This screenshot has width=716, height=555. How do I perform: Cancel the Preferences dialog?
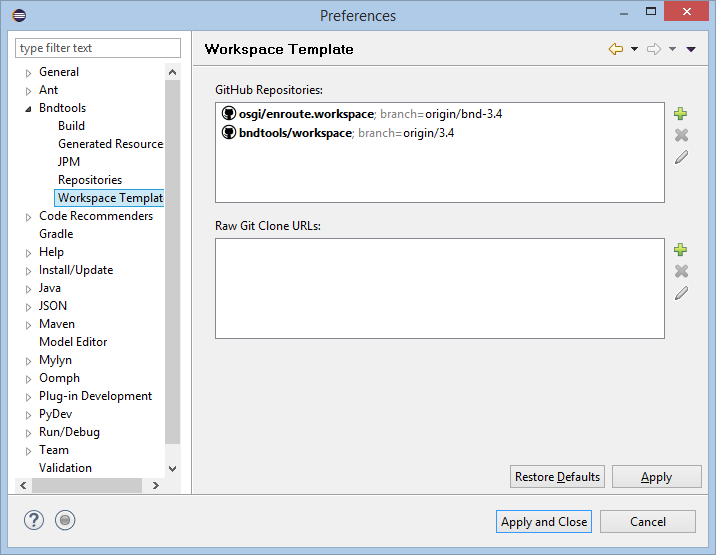(x=648, y=522)
